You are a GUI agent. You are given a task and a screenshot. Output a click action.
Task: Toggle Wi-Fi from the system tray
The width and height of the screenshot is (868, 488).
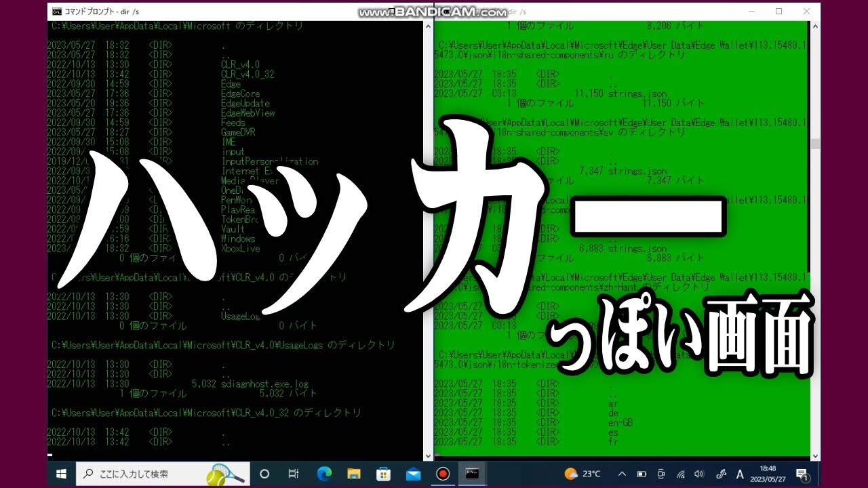coord(680,474)
